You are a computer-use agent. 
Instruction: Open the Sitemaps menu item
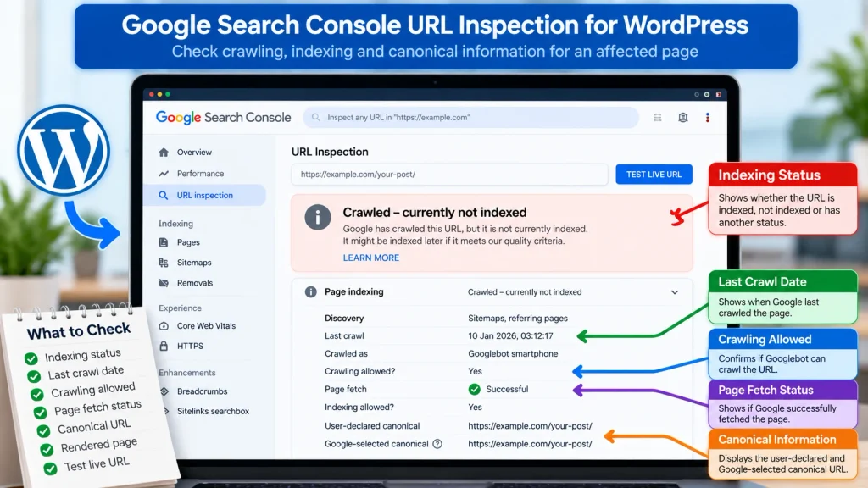coord(194,263)
